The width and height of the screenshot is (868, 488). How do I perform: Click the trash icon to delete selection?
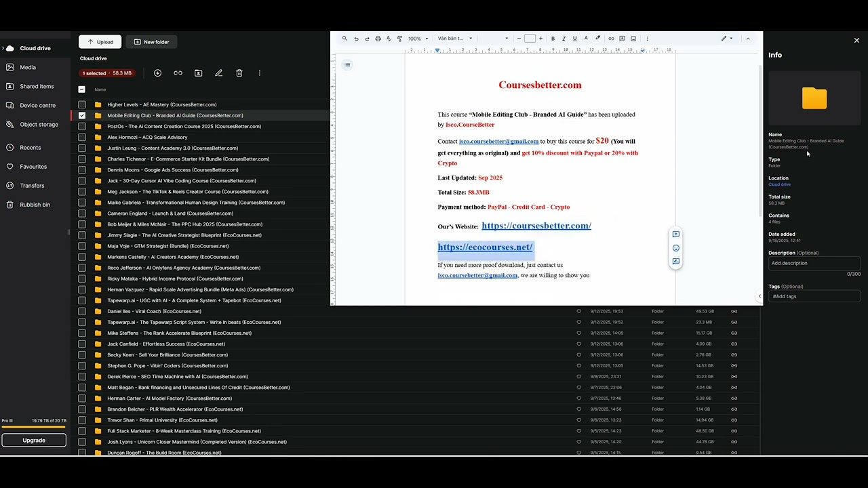click(239, 73)
